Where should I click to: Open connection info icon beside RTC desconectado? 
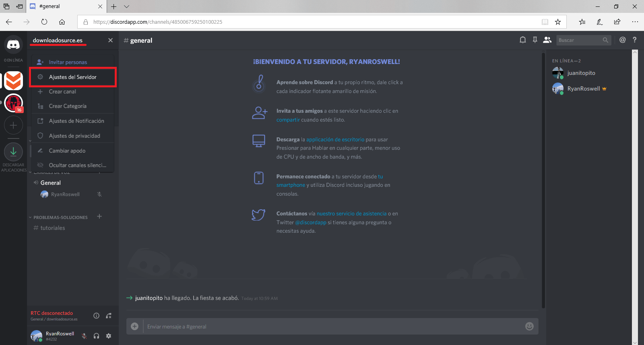pos(96,316)
